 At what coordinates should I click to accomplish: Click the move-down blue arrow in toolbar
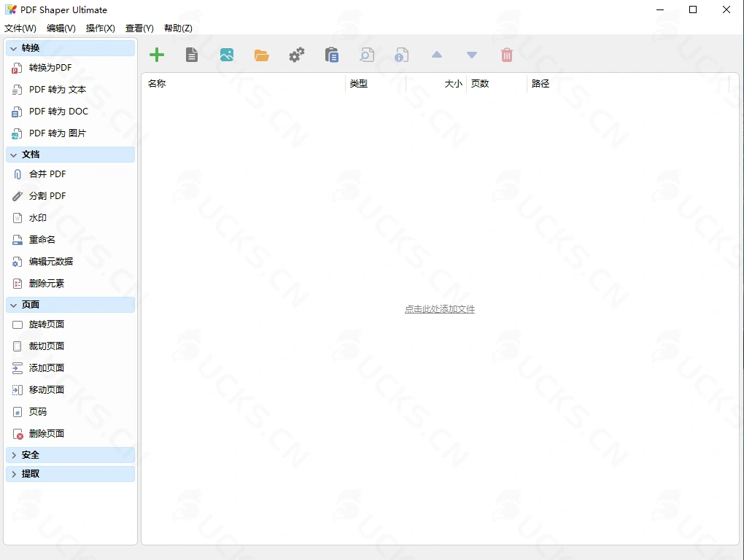[x=471, y=54]
